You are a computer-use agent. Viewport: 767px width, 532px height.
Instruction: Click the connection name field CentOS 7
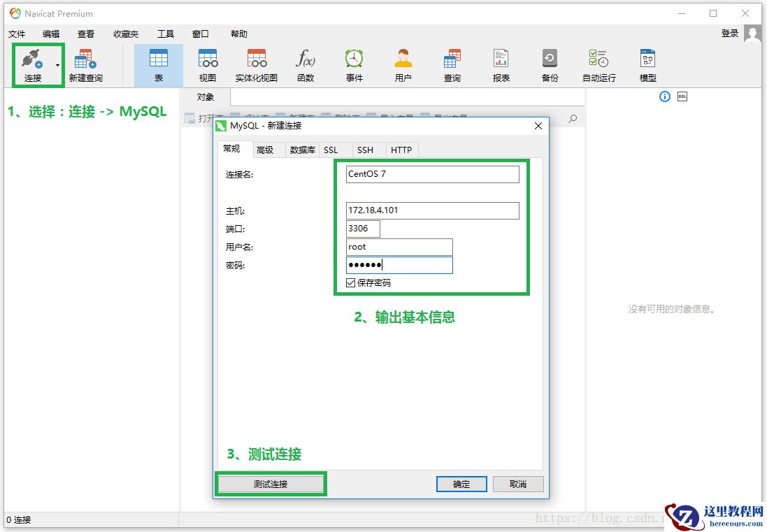432,174
